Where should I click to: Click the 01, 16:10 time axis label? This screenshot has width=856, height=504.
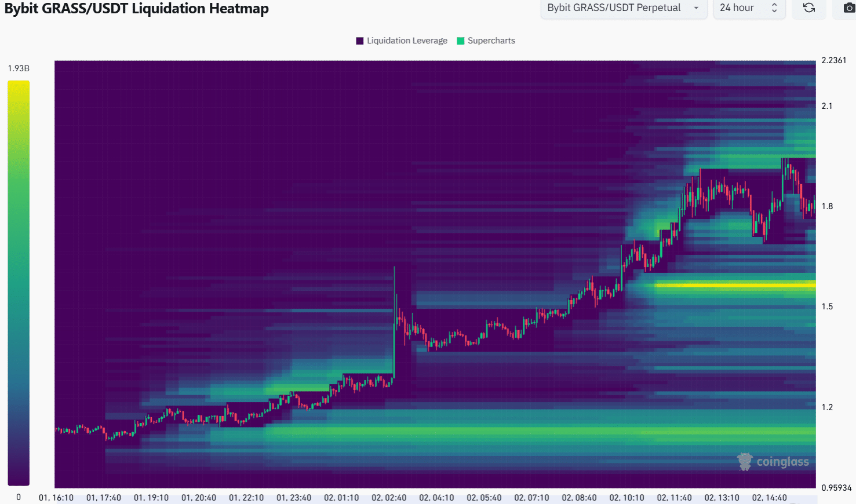click(56, 498)
